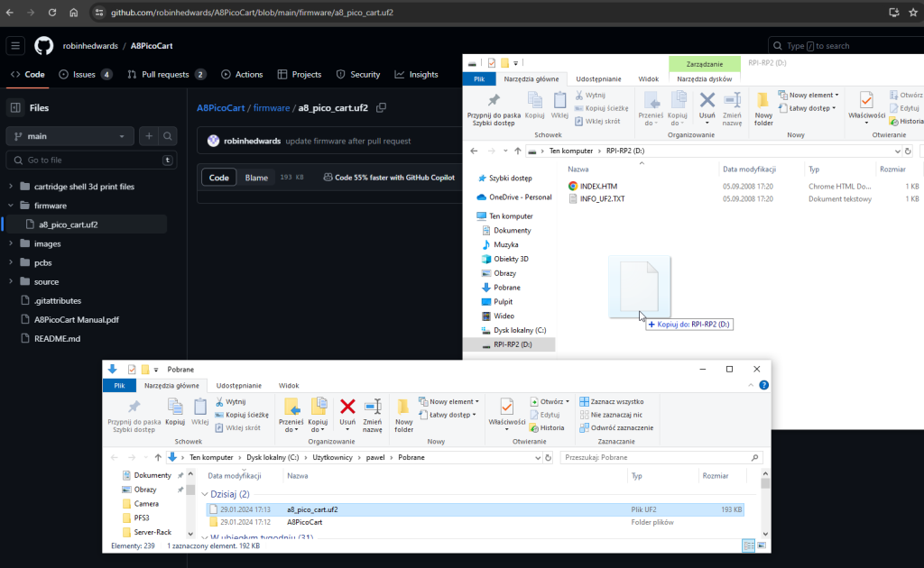Click Zmień nazwę in the Pobrane window
Screen dimensions: 924x568
373,416
